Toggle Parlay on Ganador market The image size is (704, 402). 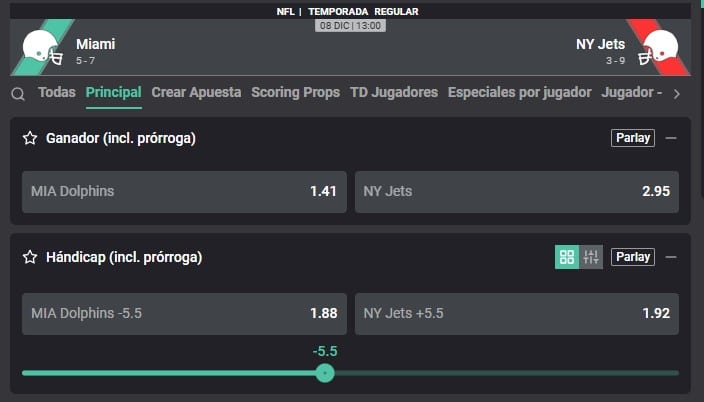pos(633,138)
